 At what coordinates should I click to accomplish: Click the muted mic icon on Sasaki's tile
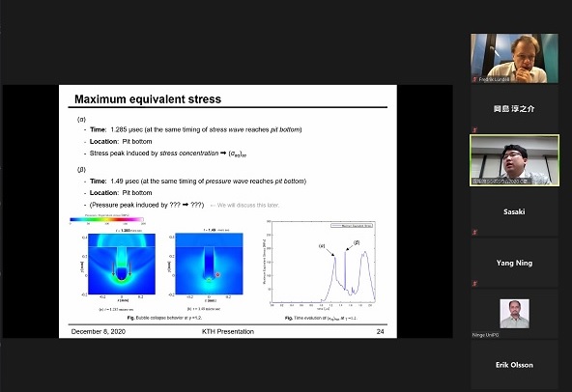click(x=474, y=232)
